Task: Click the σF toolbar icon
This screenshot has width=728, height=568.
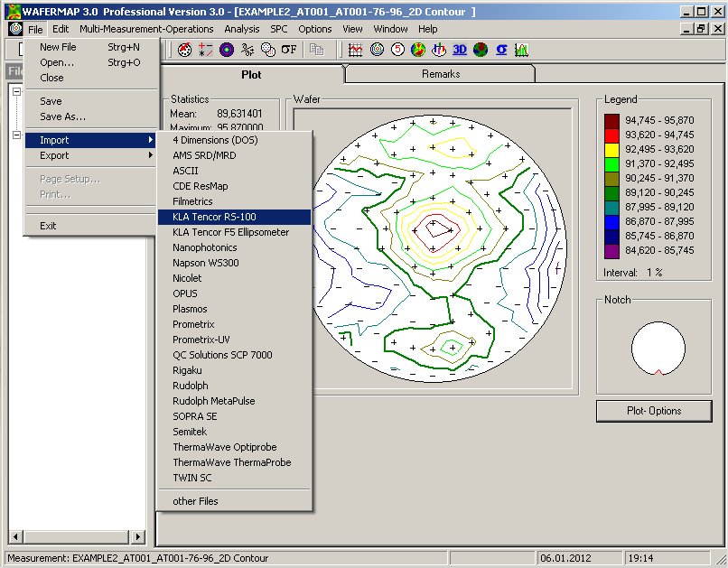Action: (289, 50)
